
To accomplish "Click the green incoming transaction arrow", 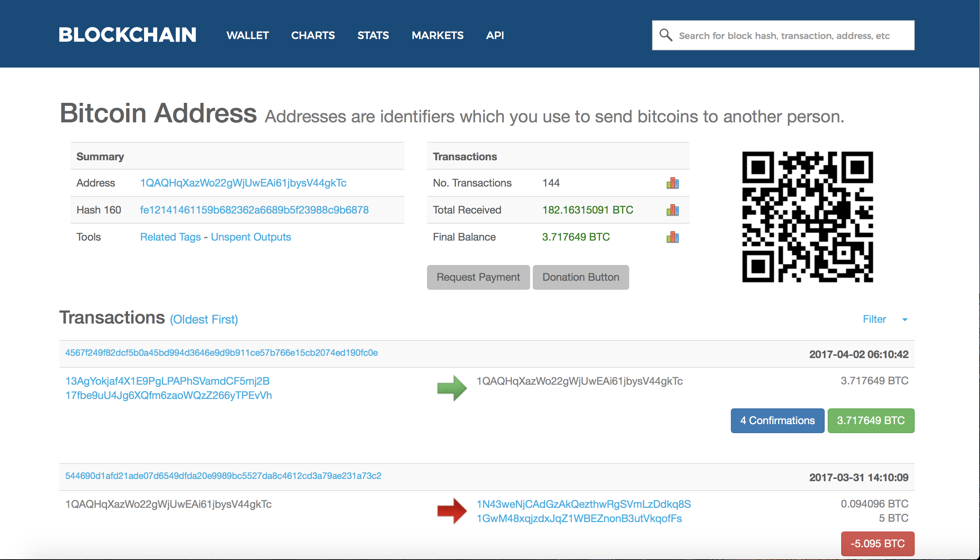I will [452, 388].
